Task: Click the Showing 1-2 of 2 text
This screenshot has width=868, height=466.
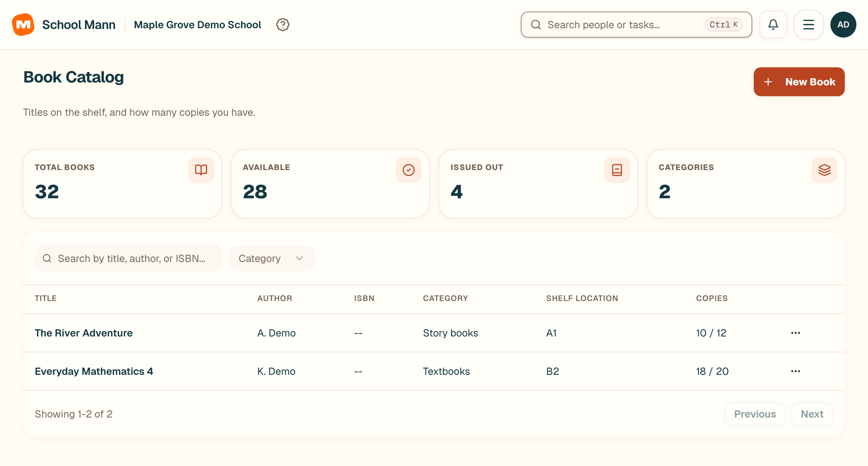Action: [74, 414]
